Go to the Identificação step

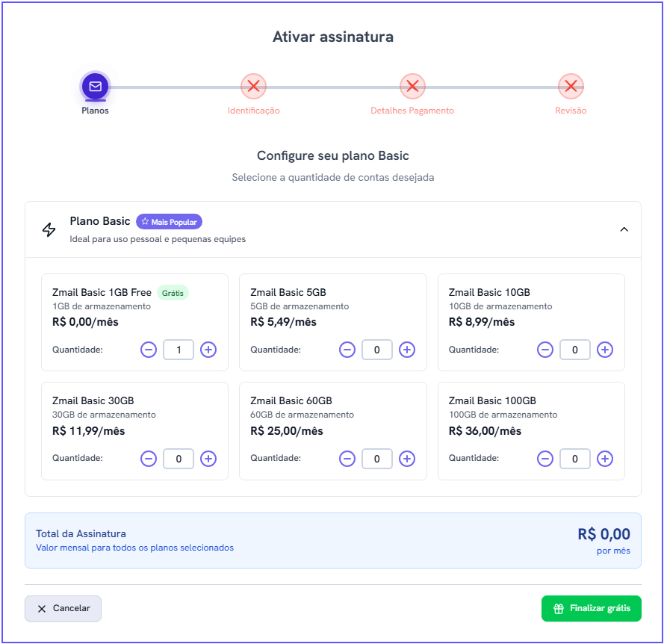(253, 87)
